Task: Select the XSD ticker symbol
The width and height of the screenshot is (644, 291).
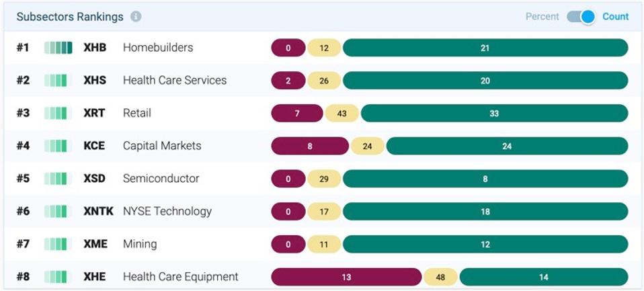Action: (x=94, y=179)
